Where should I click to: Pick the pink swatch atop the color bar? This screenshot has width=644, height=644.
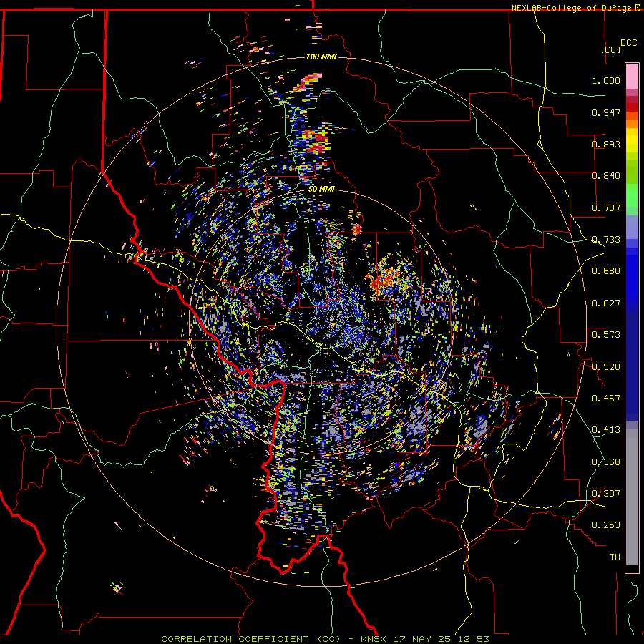632,77
